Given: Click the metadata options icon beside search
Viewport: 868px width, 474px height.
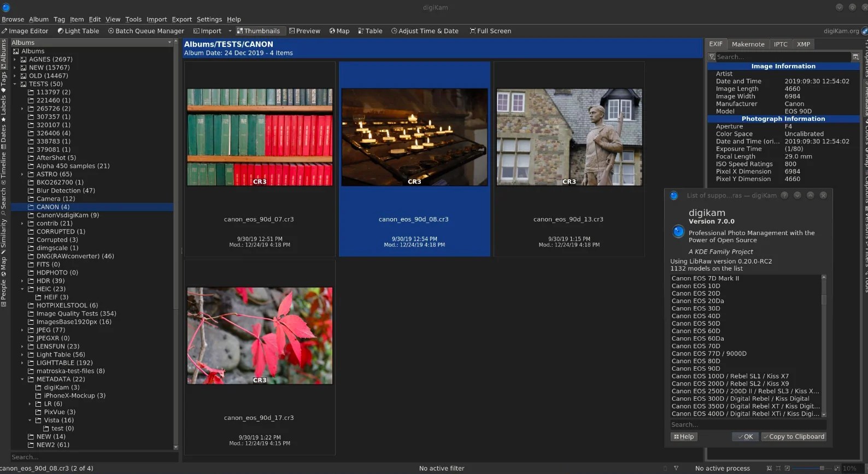Looking at the screenshot, I should coord(855,57).
